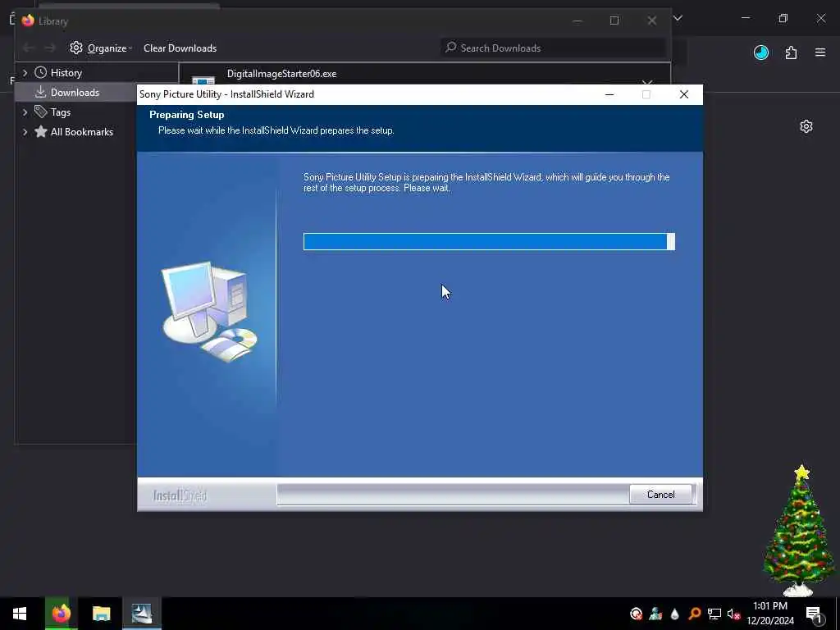Click the Search Downloads magnifier icon
The image size is (840, 630).
[451, 48]
